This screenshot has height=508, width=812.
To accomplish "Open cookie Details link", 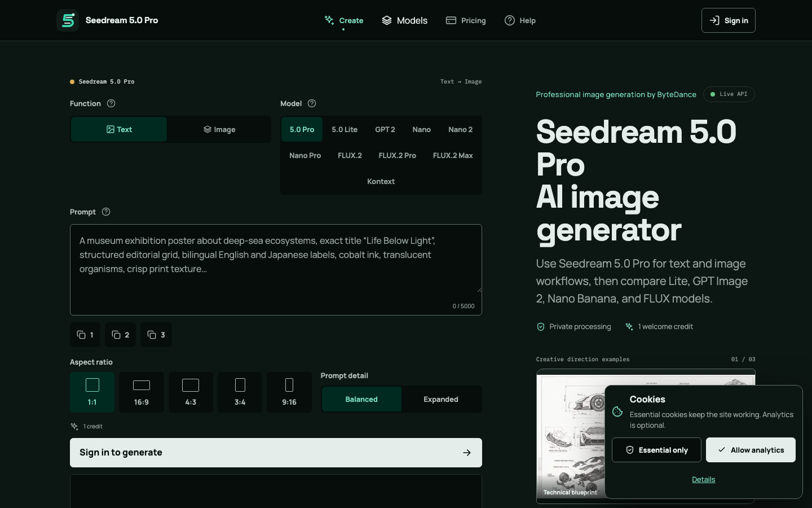I will [x=704, y=479].
